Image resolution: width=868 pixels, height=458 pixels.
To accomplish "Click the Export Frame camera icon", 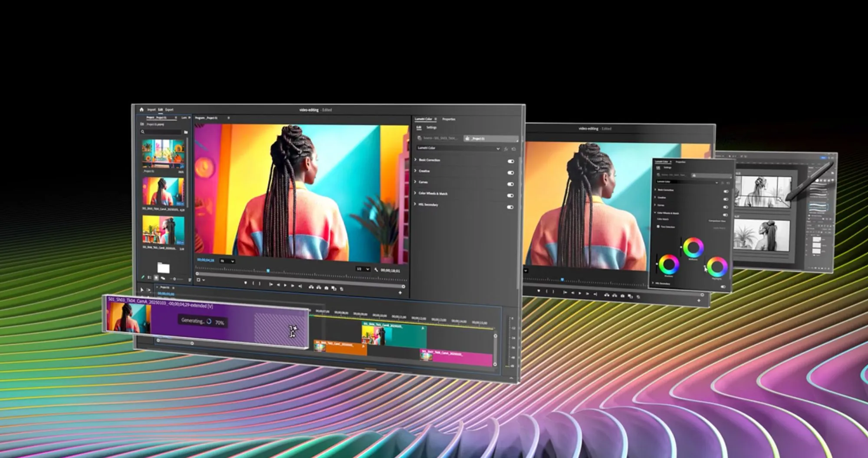I will (x=326, y=287).
